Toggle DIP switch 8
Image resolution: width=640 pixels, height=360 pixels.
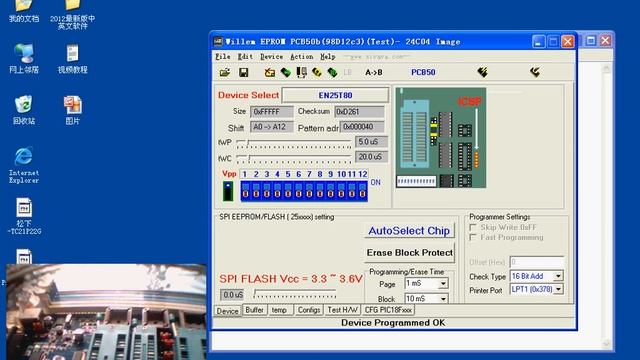click(x=320, y=191)
